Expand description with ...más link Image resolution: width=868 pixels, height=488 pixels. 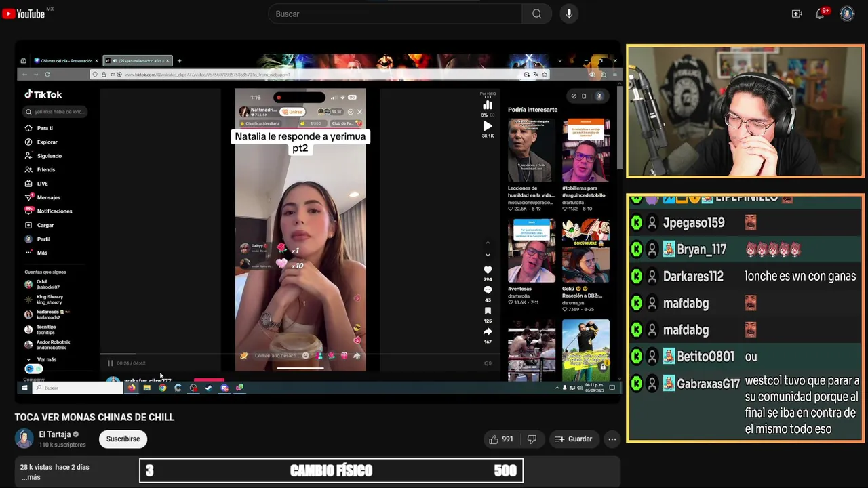31,477
